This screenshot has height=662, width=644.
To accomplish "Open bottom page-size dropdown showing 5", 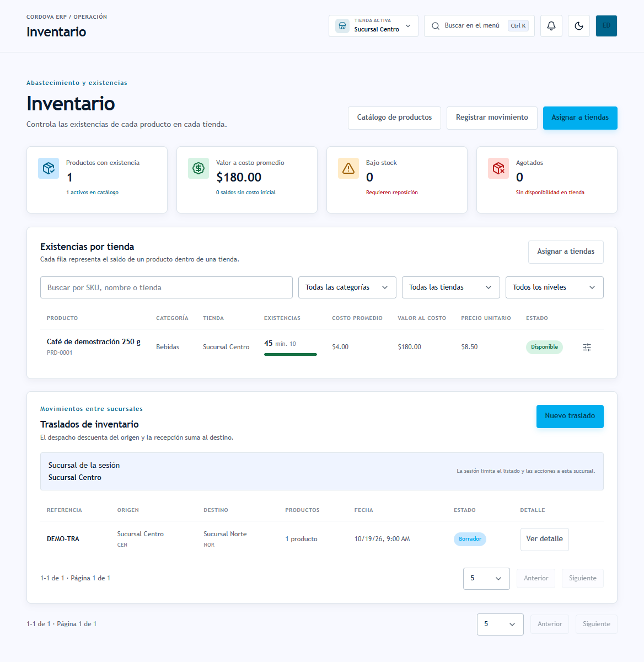I will tap(500, 624).
